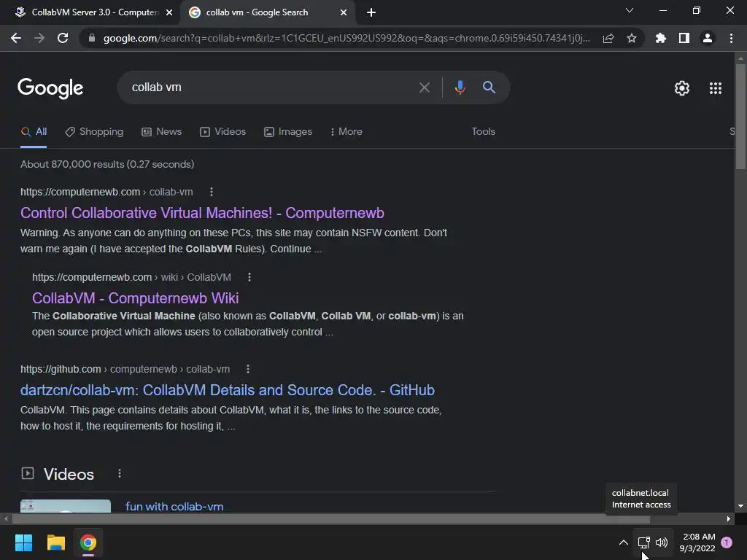Show hidden system tray icons
Viewport: 747px width, 560px height.
coord(623,542)
